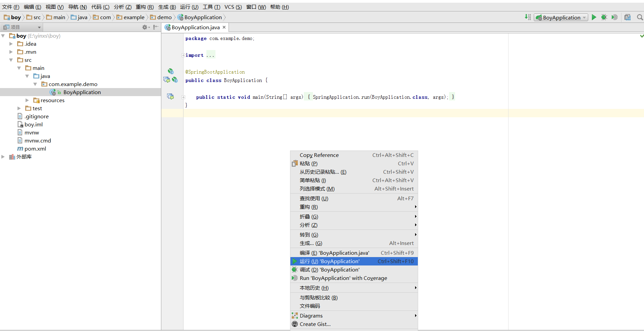Image resolution: width=644 pixels, height=331 pixels.
Task: Open the BoyApplication run configuration dropdown
Action: tap(561, 17)
